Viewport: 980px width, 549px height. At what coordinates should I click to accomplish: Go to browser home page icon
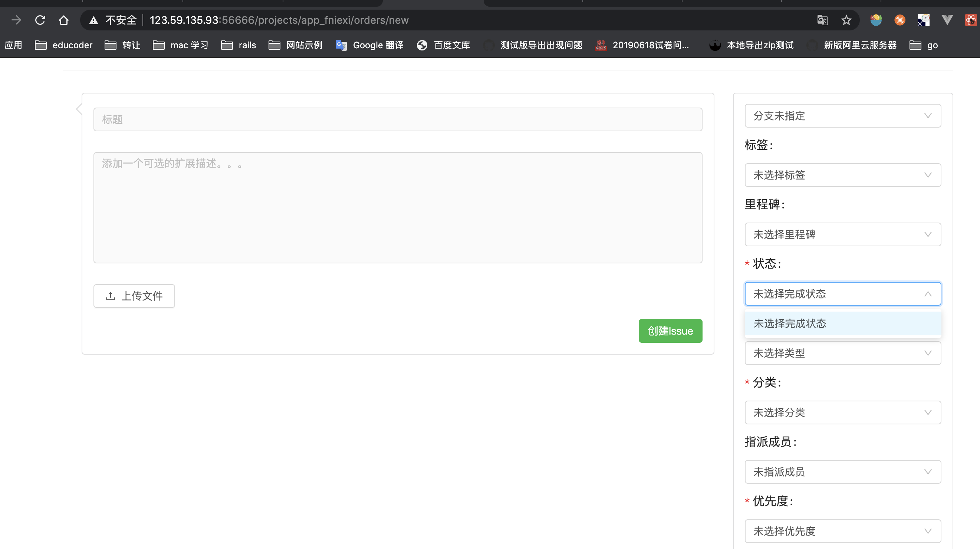pos(64,20)
